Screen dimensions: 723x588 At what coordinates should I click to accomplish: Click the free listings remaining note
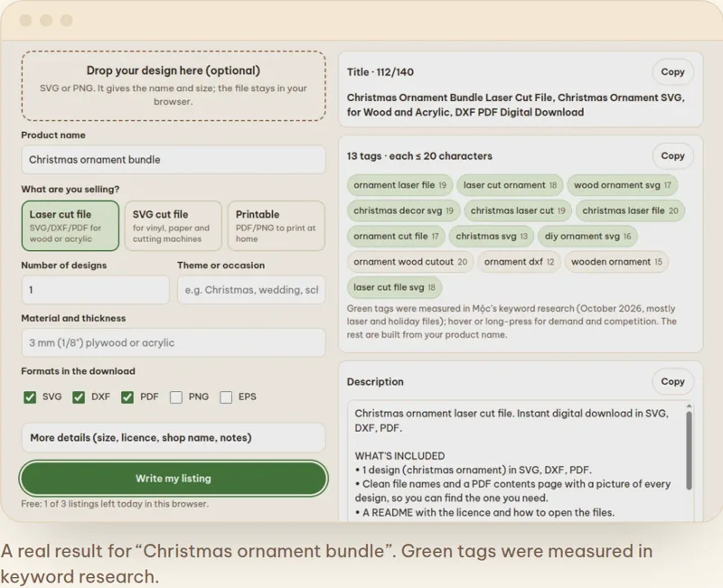(115, 504)
